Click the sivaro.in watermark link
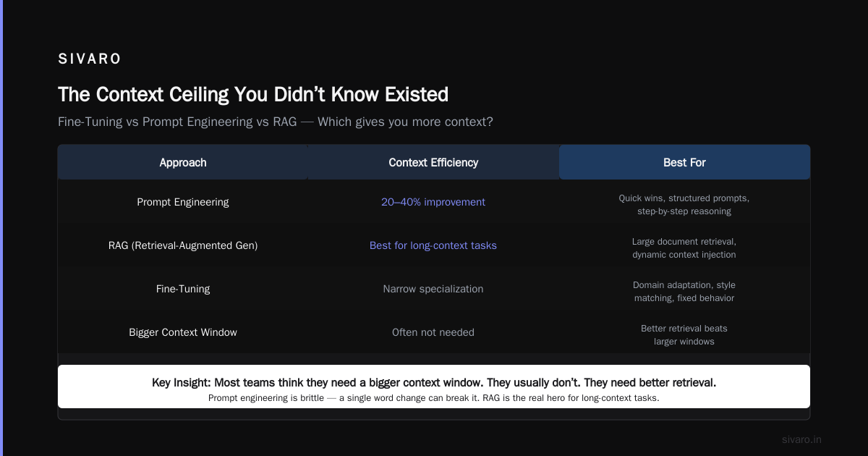868x456 pixels. 801,439
